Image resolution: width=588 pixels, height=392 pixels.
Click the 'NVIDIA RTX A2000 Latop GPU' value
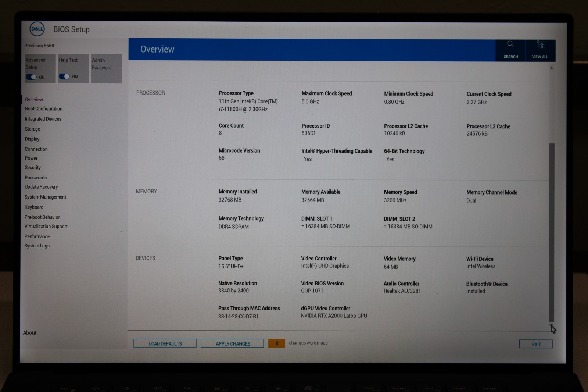(334, 316)
